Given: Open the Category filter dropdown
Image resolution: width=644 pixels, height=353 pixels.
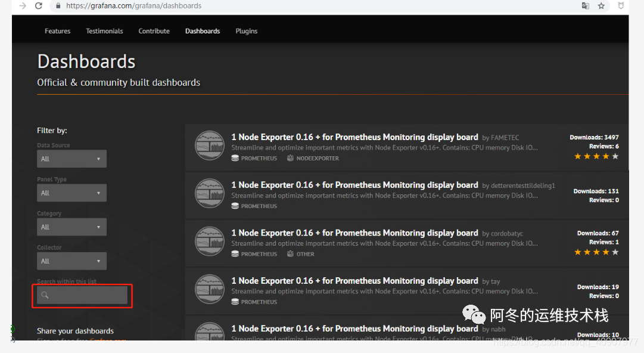Looking at the screenshot, I should click(71, 227).
